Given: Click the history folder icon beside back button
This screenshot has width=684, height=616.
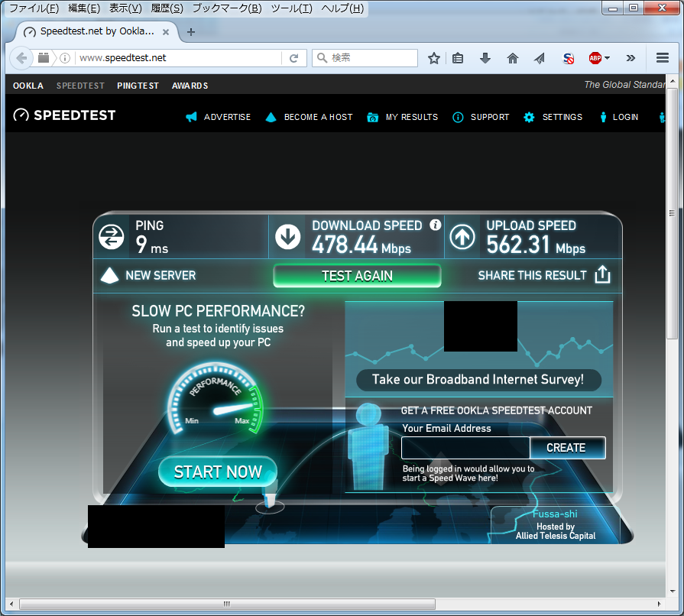Looking at the screenshot, I should click(44, 57).
